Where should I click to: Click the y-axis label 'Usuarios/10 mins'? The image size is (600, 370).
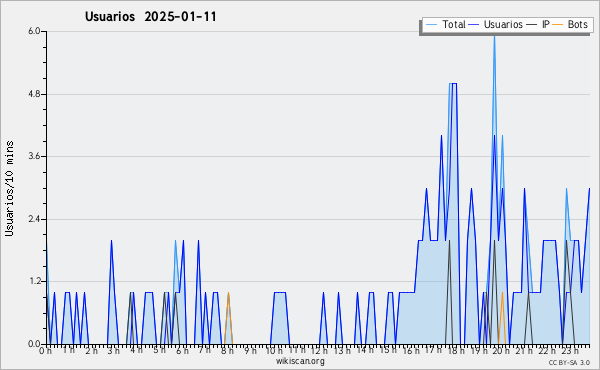[x=9, y=188]
